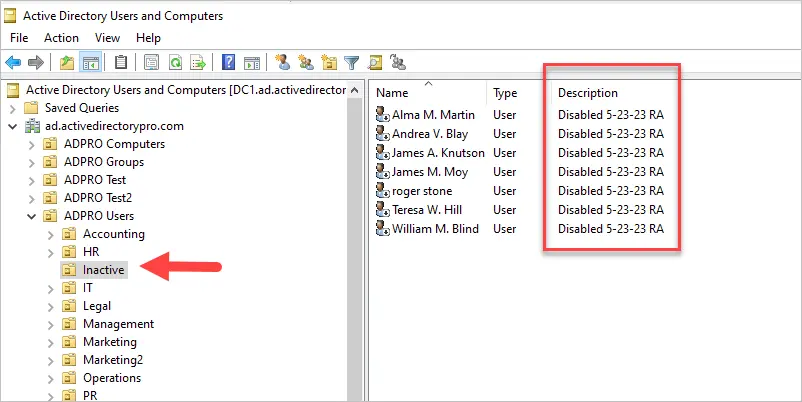Select user Andrea V. Blay
The image size is (802, 402).
pos(430,134)
